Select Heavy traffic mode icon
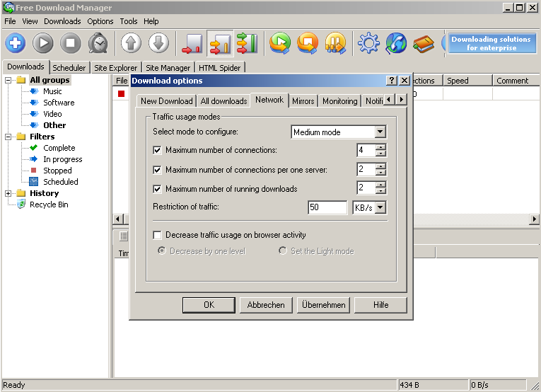 tap(248, 43)
